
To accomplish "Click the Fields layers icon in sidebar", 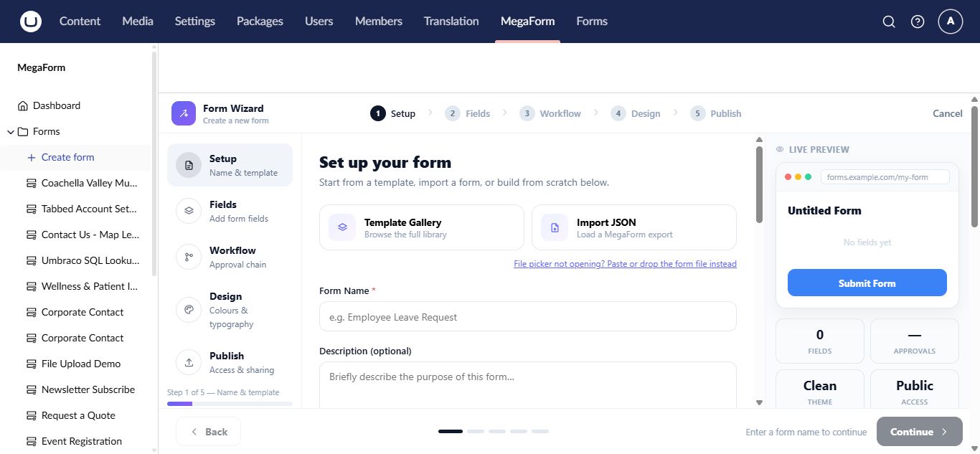I will tap(189, 211).
